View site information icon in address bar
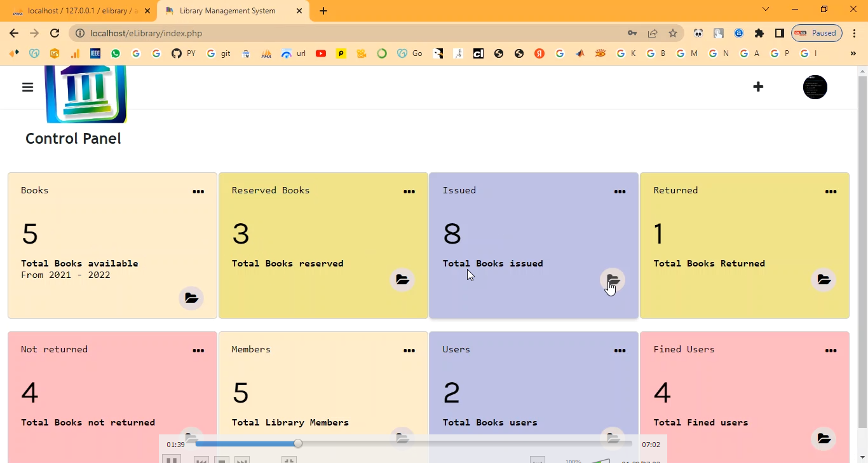The width and height of the screenshot is (868, 463). (80, 33)
